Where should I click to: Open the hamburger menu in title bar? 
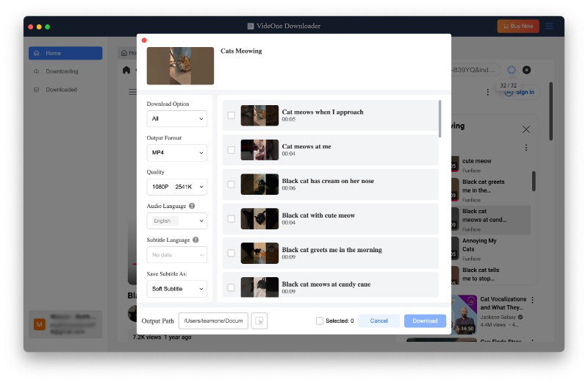[549, 26]
